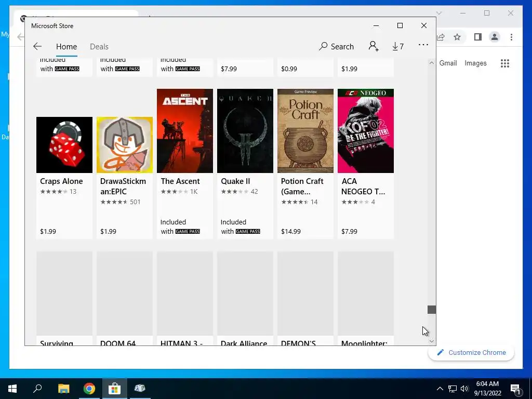Click the star rating of Potion Craft

[x=295, y=202]
